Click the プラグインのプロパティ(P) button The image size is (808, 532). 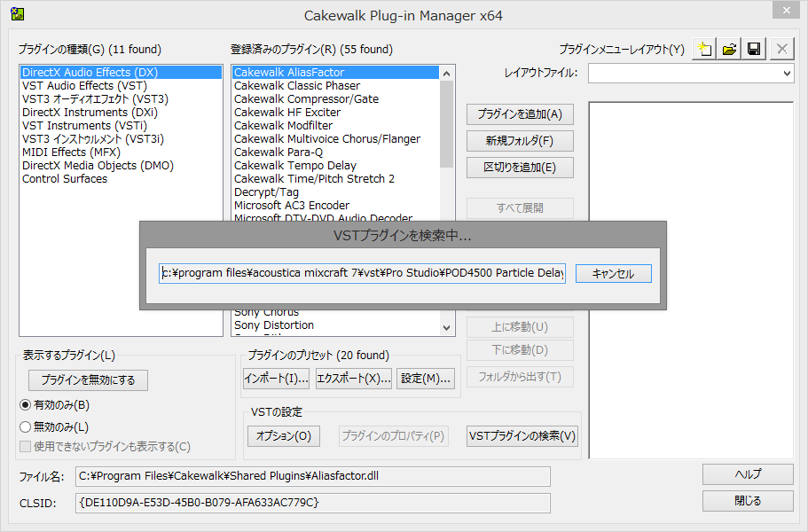click(x=393, y=436)
